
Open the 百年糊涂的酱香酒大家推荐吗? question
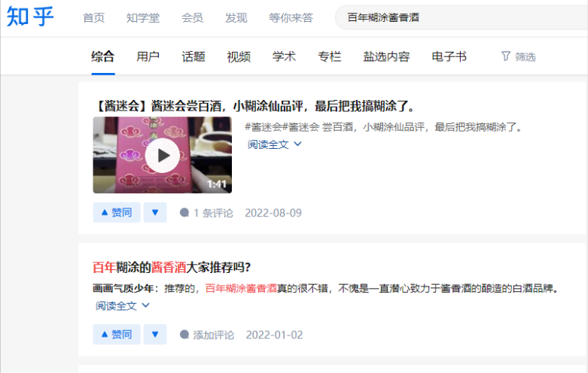pyautogui.click(x=172, y=268)
